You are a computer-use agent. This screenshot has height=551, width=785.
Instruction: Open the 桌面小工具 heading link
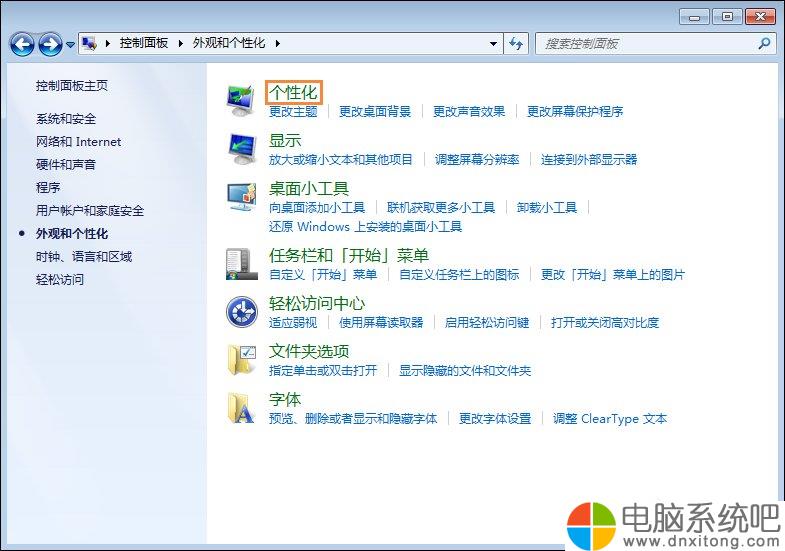pyautogui.click(x=308, y=188)
